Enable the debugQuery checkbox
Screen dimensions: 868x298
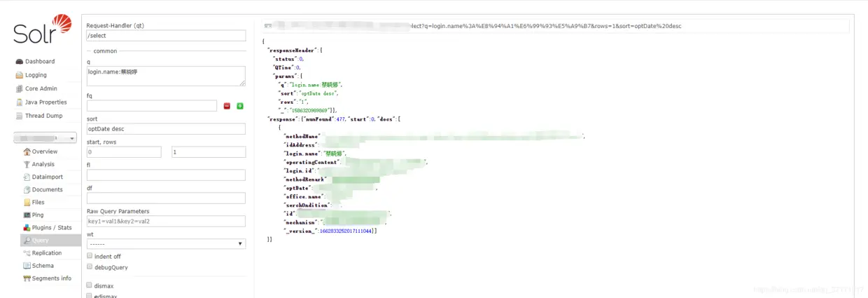pos(90,266)
